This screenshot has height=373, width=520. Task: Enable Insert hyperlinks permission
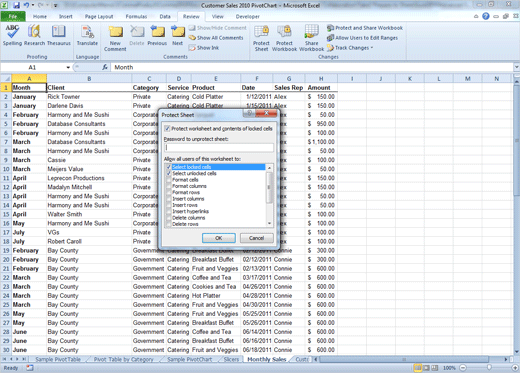coord(169,211)
